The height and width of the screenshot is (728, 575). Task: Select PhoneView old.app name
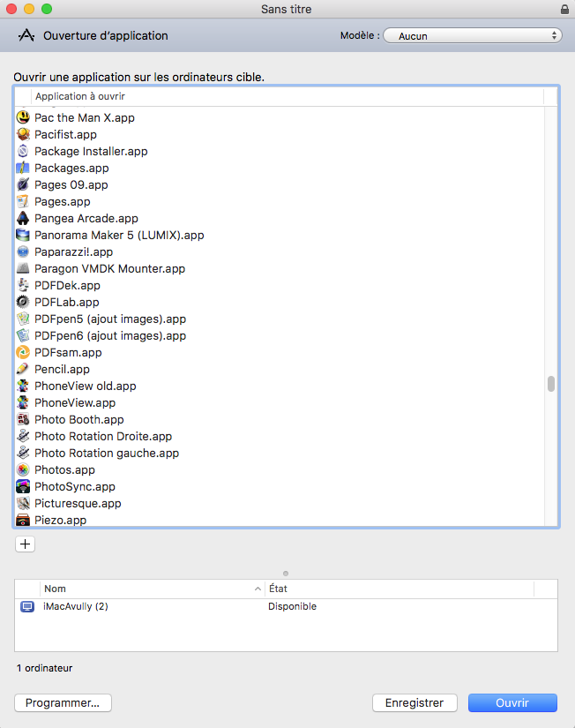(x=85, y=387)
